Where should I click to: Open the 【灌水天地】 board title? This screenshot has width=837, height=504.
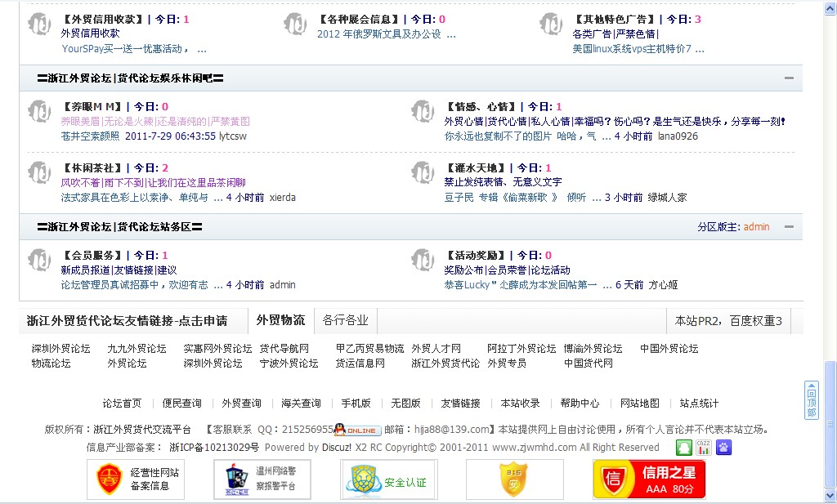coord(475,168)
